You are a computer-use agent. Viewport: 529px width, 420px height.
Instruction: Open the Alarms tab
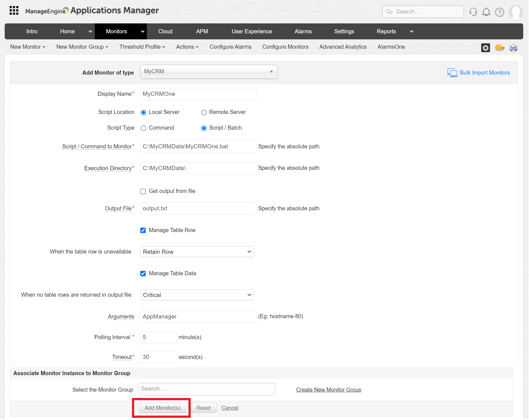tap(303, 31)
